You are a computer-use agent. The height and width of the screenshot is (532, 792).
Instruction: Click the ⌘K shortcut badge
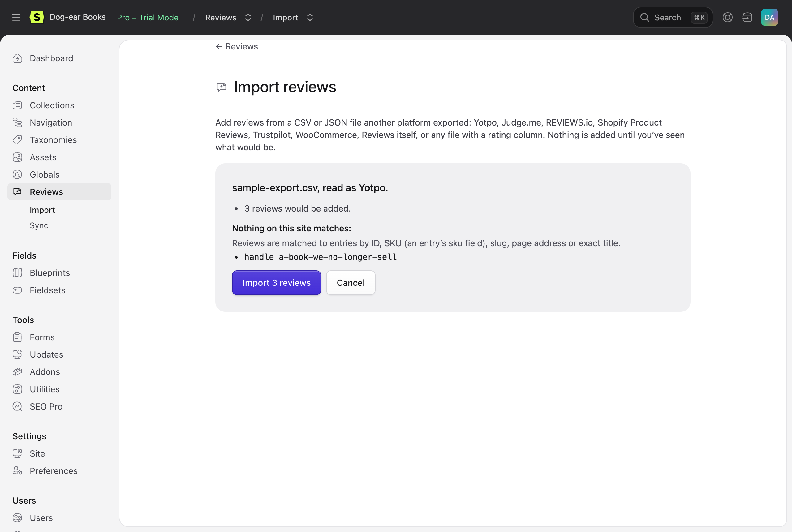[x=699, y=17]
